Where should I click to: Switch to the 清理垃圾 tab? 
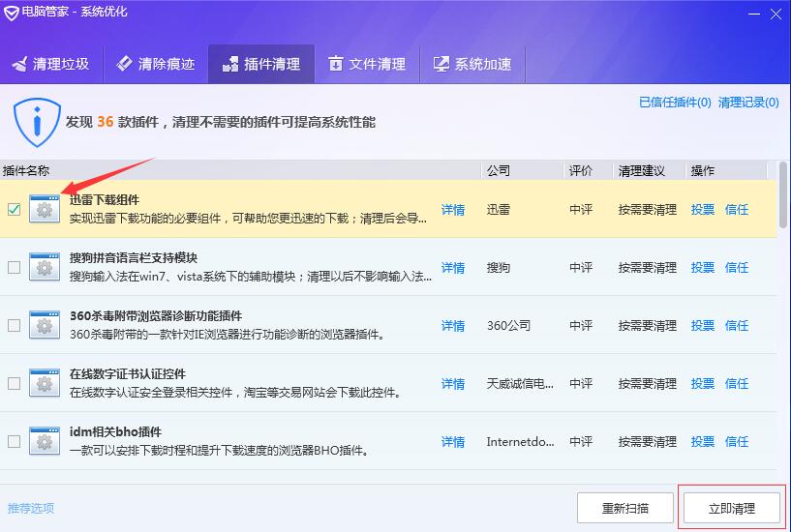(50, 64)
